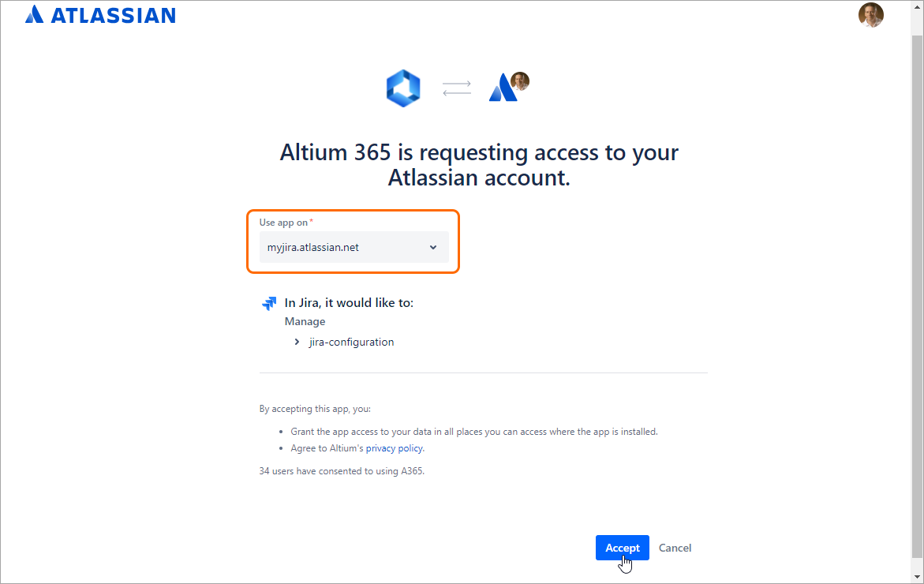Screen dimensions: 924x584
Task: Open the user profile avatar menu
Action: point(870,15)
